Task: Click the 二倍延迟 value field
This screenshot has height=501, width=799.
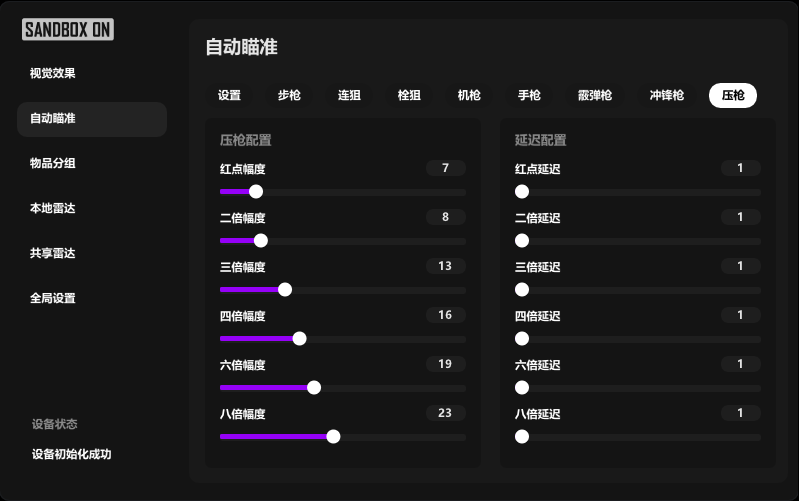Action: pyautogui.click(x=741, y=217)
